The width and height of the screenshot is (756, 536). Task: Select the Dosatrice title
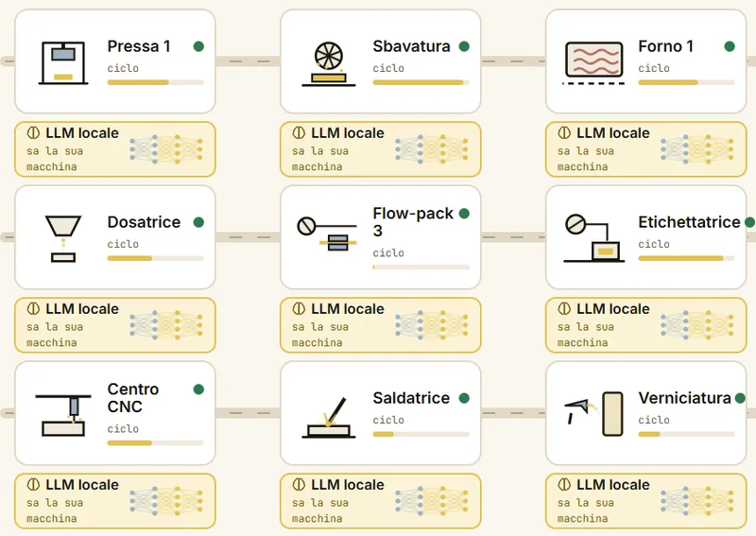[144, 222]
